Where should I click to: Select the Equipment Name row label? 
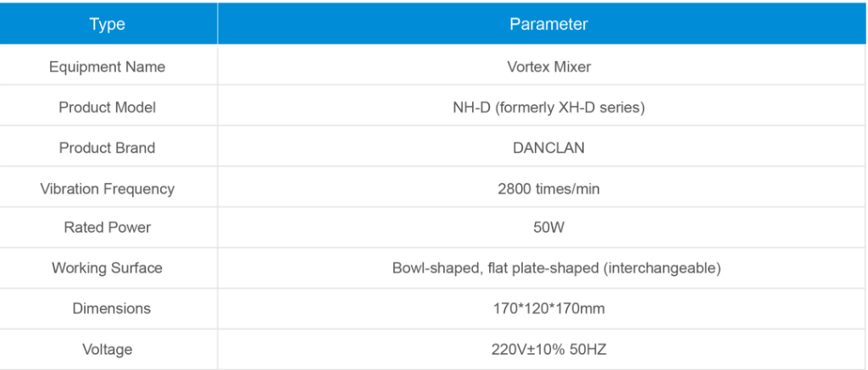108,67
